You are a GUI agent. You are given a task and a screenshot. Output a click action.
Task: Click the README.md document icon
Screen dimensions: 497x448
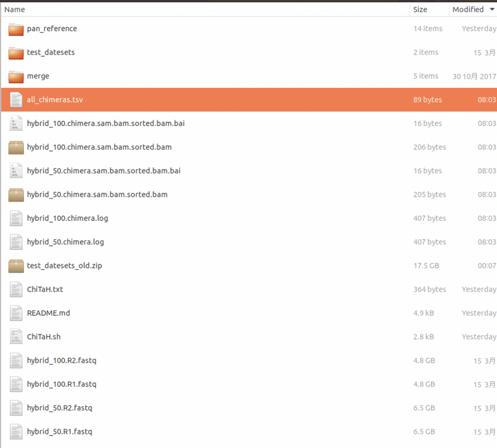[16, 313]
